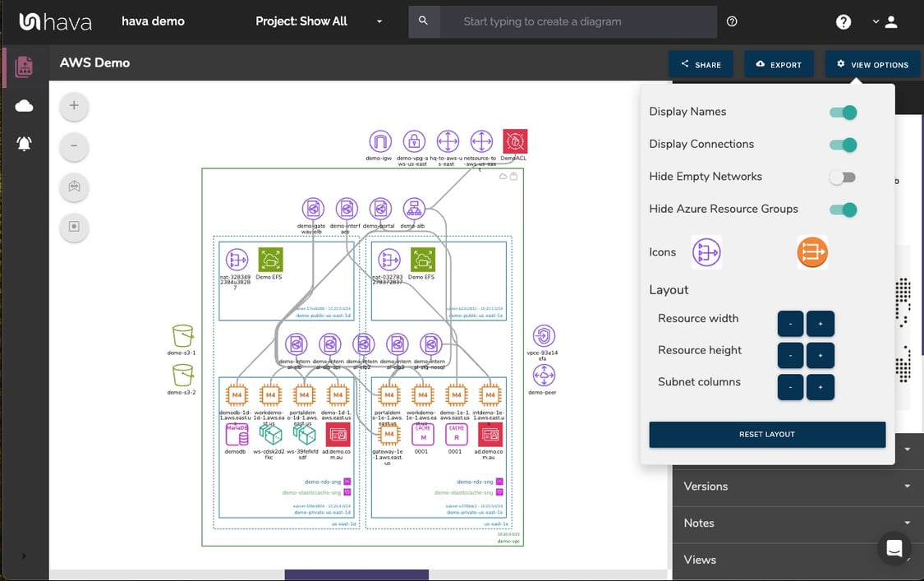Open alerts via the bell icon
Viewport: 924px width, 581px height.
(24, 143)
